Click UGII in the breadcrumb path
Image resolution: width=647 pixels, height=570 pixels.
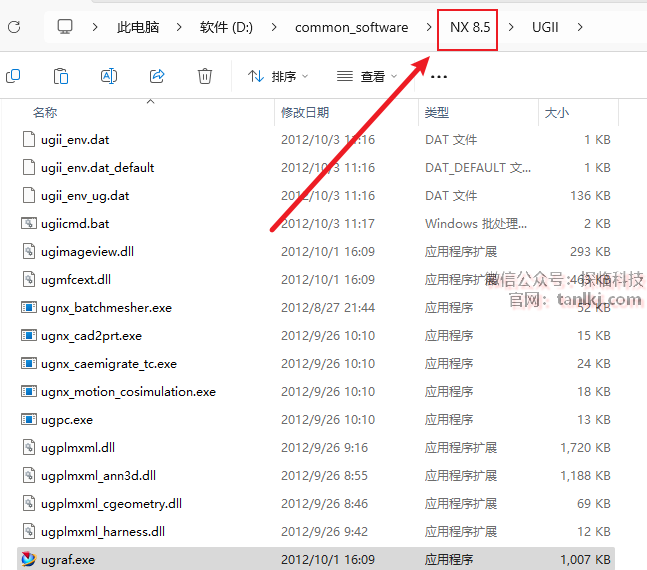point(545,27)
